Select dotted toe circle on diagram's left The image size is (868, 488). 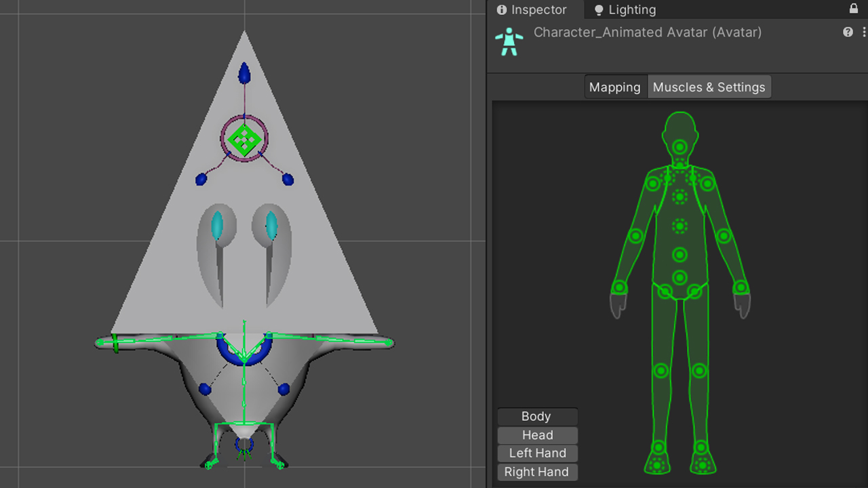(x=656, y=465)
